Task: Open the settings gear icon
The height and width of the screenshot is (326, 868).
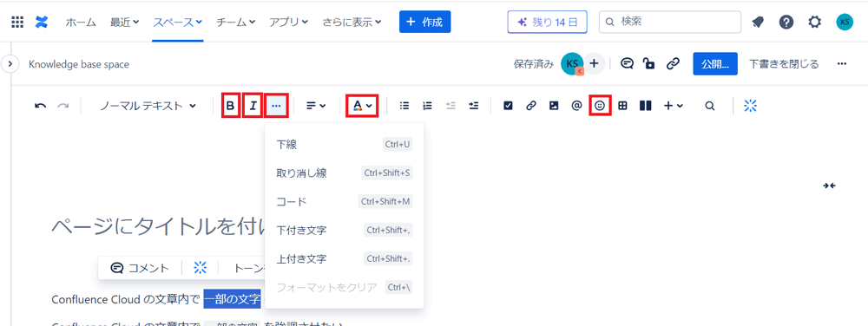Action: (814, 22)
